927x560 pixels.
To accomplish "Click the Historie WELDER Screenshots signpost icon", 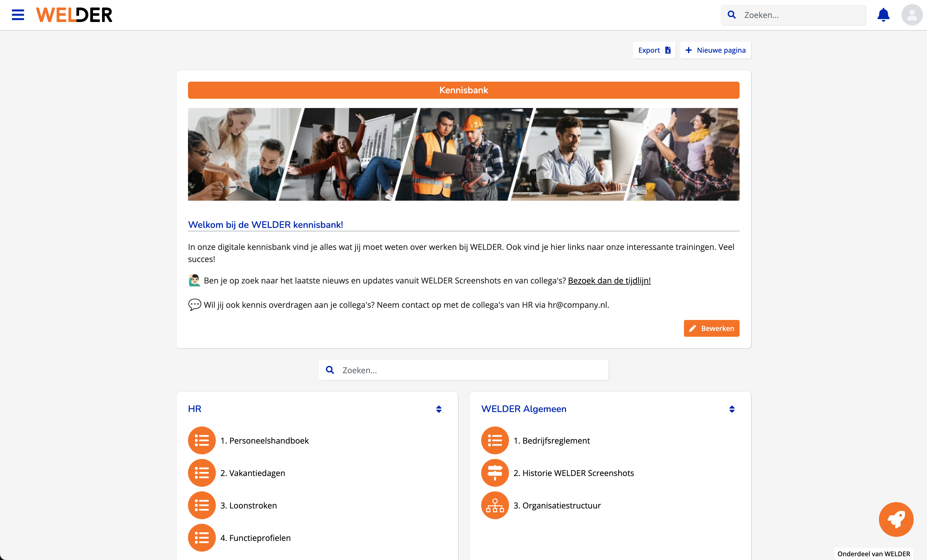I will coord(495,473).
